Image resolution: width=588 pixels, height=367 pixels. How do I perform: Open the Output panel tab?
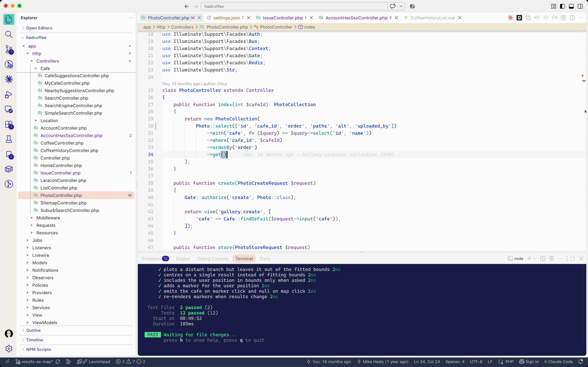[x=183, y=258]
